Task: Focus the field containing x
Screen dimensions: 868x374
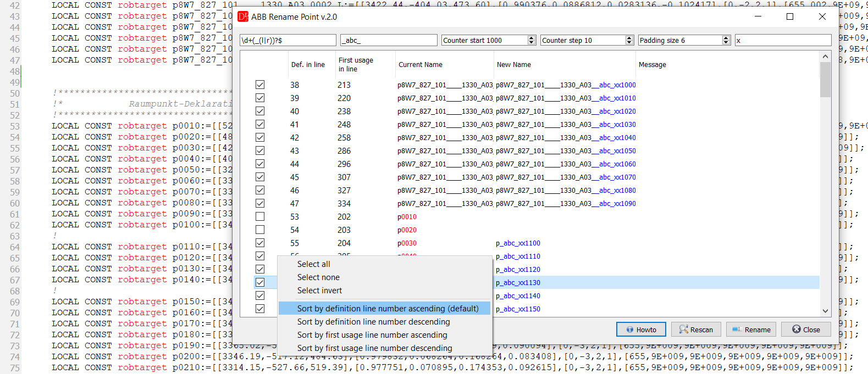Action: 783,40
